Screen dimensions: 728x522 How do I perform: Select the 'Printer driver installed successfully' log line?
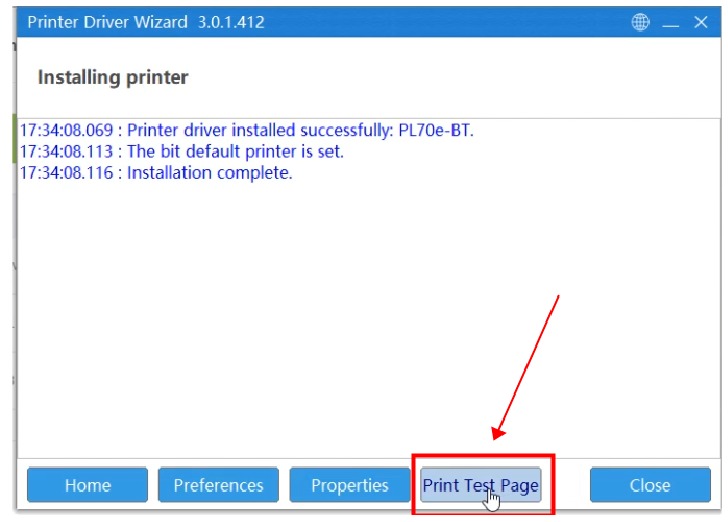[x=300, y=130]
